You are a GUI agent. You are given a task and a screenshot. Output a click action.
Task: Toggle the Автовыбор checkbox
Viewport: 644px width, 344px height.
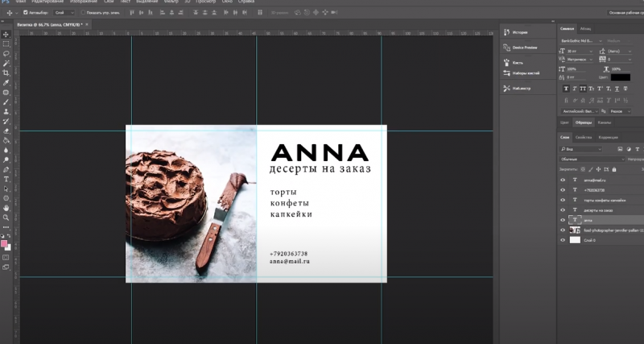coord(27,13)
